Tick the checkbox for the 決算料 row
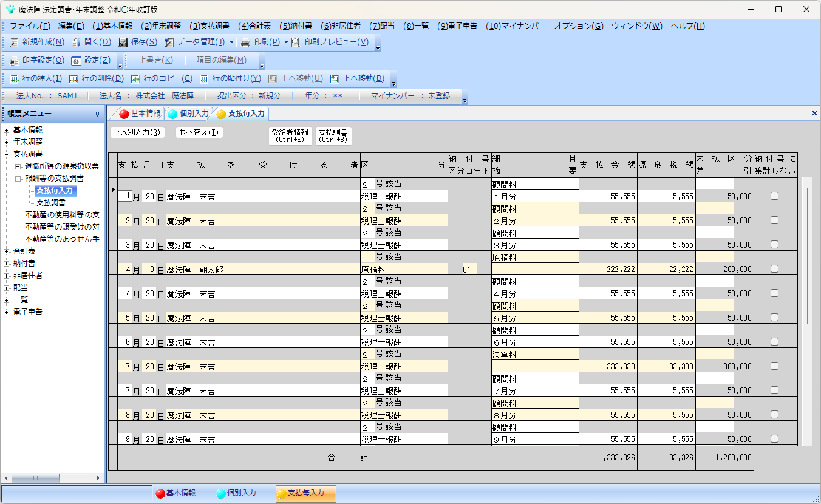The image size is (821, 504). [774, 366]
